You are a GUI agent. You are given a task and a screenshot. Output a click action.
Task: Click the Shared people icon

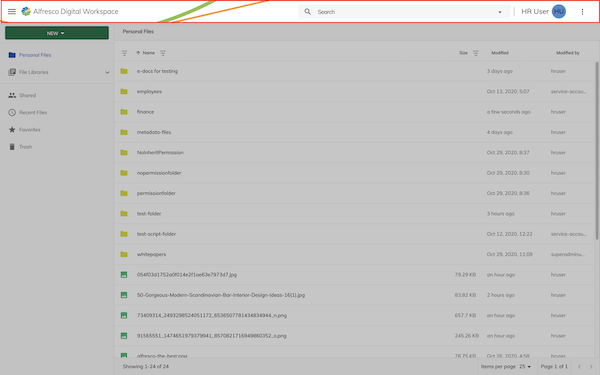pyautogui.click(x=12, y=95)
